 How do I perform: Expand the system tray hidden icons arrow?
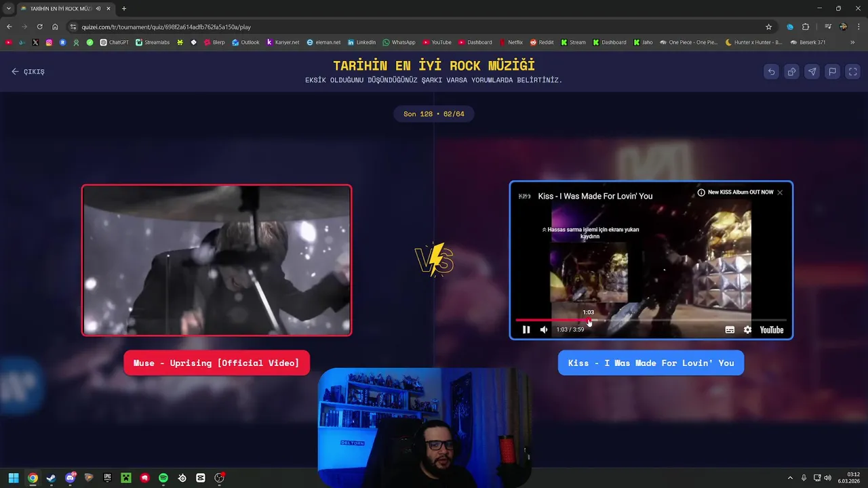790,478
